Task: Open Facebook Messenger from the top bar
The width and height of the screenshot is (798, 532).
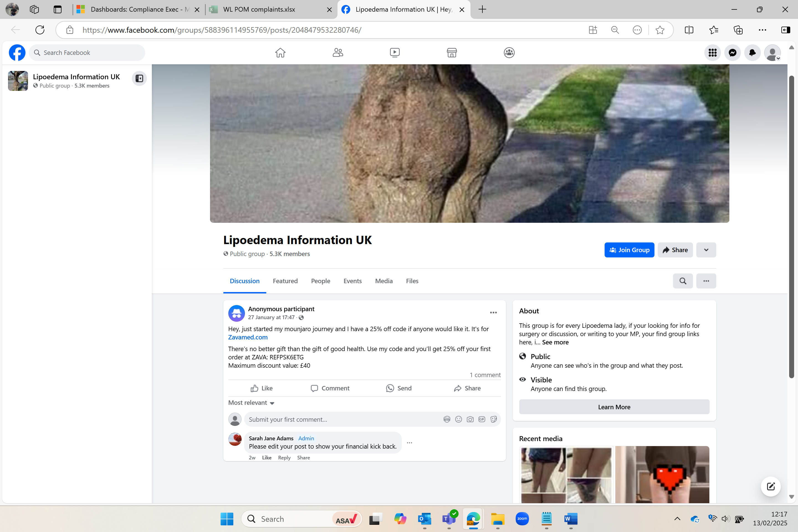Action: point(733,53)
